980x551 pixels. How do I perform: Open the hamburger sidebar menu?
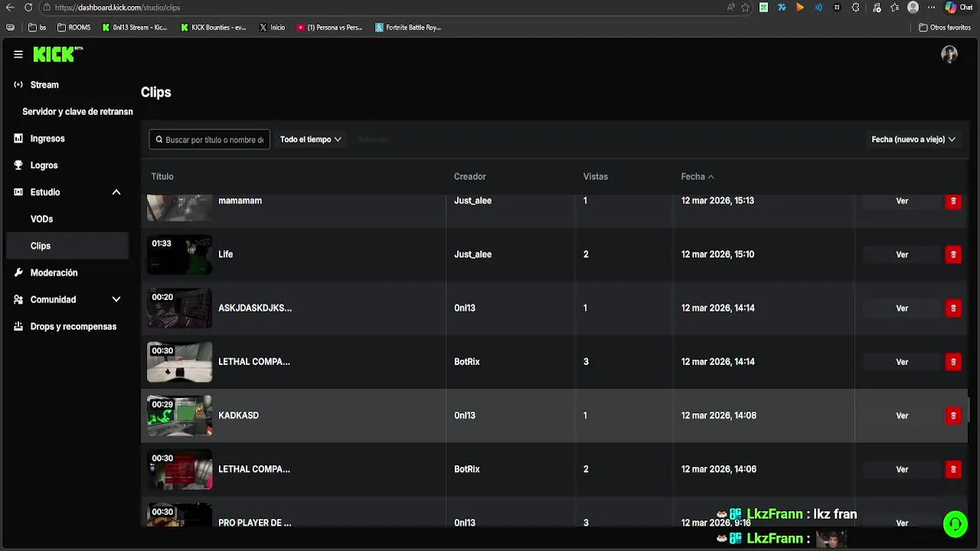tap(18, 54)
